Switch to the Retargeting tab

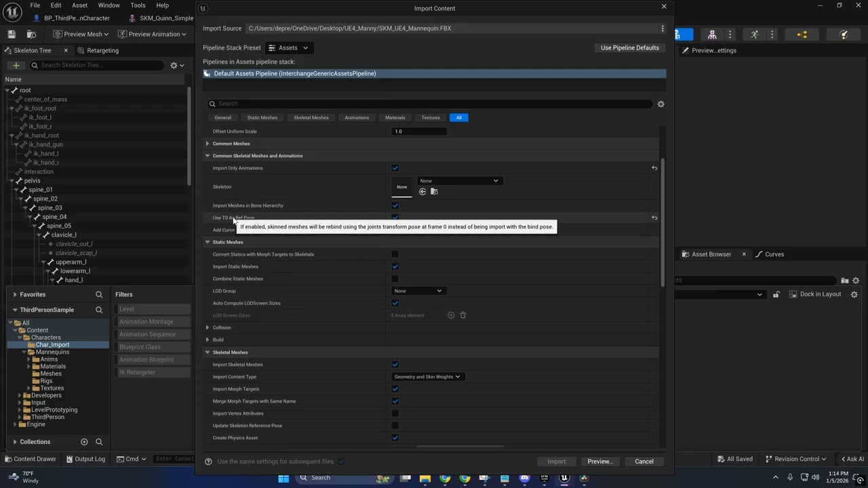click(98, 50)
